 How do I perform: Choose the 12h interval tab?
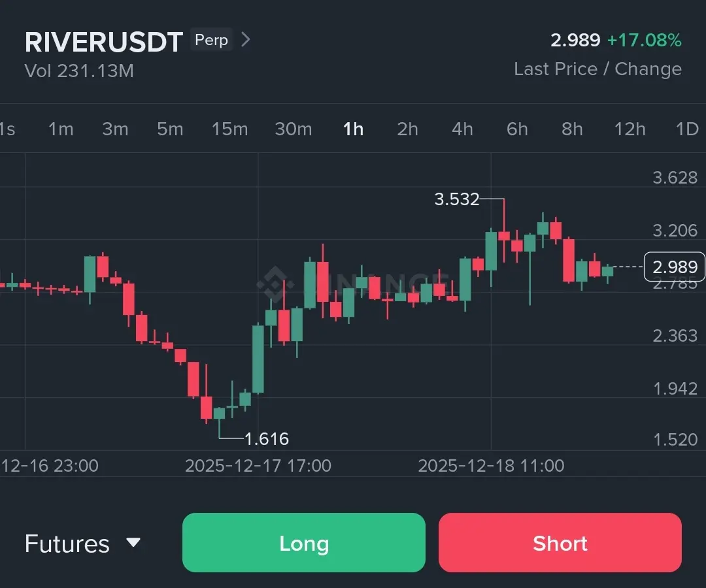pyautogui.click(x=630, y=129)
